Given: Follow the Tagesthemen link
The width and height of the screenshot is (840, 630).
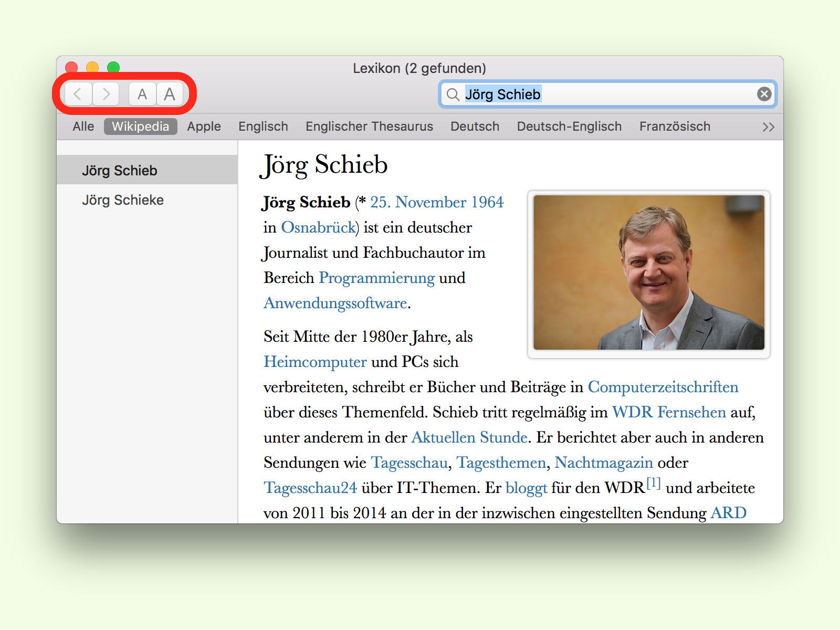Looking at the screenshot, I should pos(501,463).
